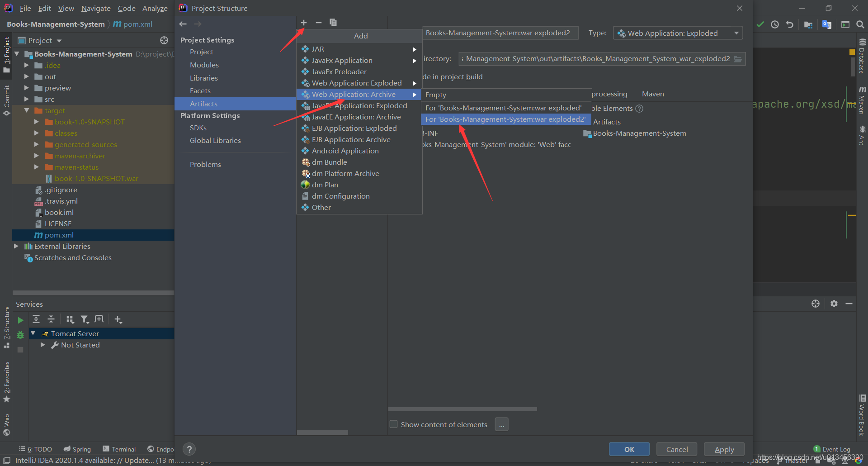Select Global Libraries under Platform Settings
868x466 pixels.
(x=215, y=141)
